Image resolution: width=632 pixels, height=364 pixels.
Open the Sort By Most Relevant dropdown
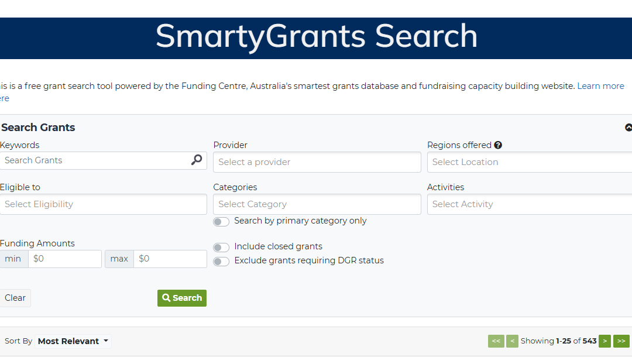[73, 341]
